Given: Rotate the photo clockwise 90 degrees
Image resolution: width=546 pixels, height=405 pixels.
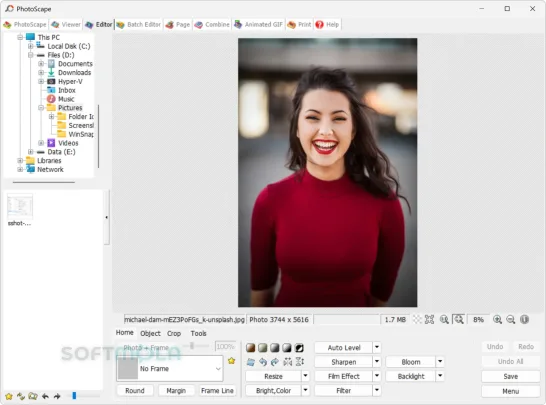Looking at the screenshot, I should pos(275,362).
